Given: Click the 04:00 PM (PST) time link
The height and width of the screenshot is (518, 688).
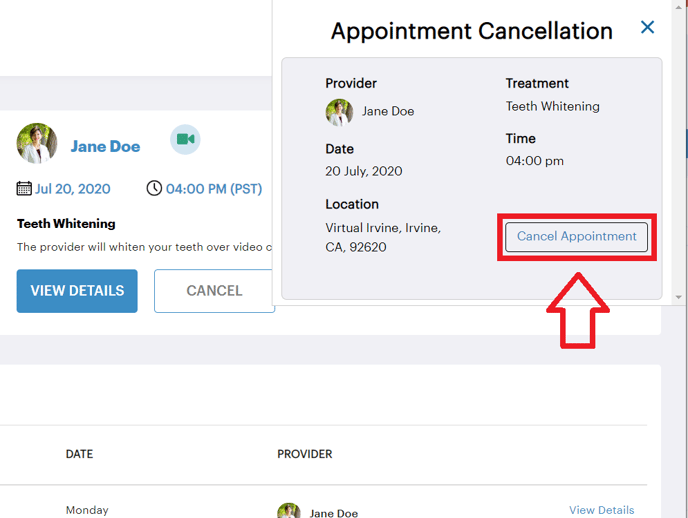Looking at the screenshot, I should [214, 189].
